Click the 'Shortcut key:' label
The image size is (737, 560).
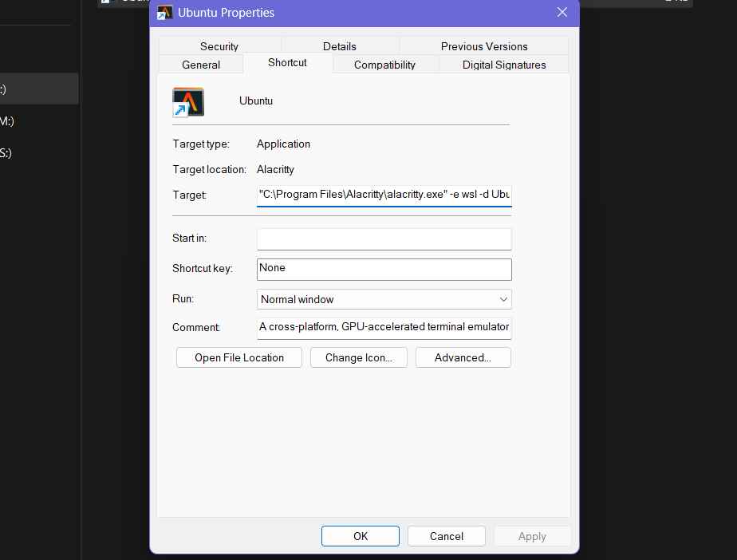[203, 269]
